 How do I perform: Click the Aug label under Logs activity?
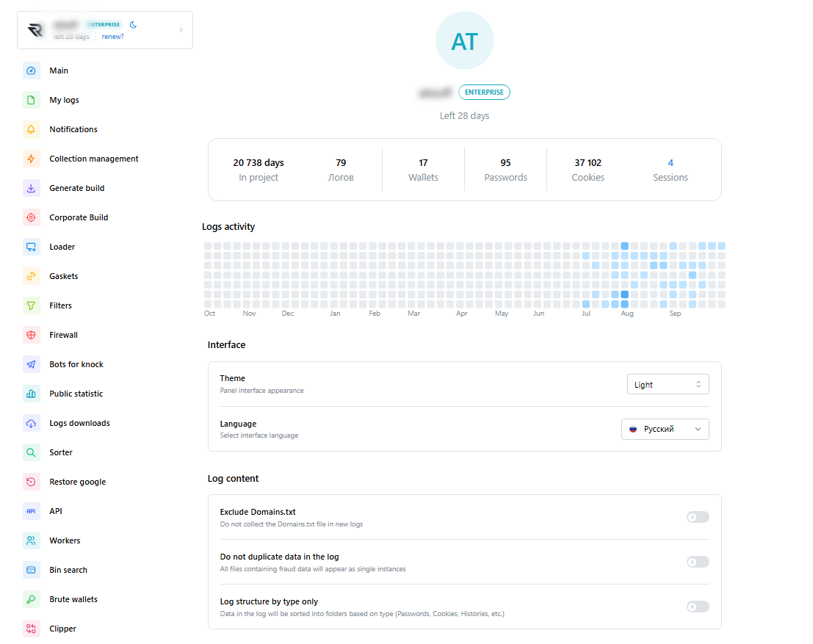coord(627,314)
